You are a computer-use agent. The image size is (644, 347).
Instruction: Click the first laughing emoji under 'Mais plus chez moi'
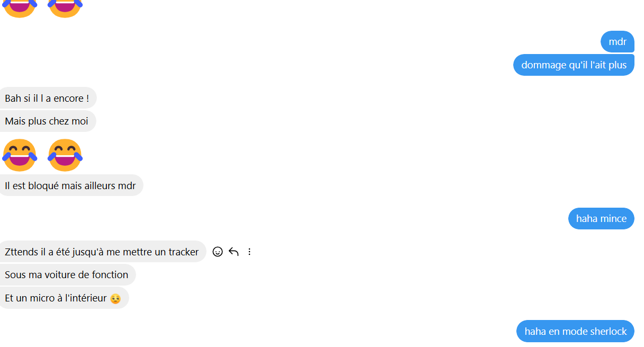(20, 155)
